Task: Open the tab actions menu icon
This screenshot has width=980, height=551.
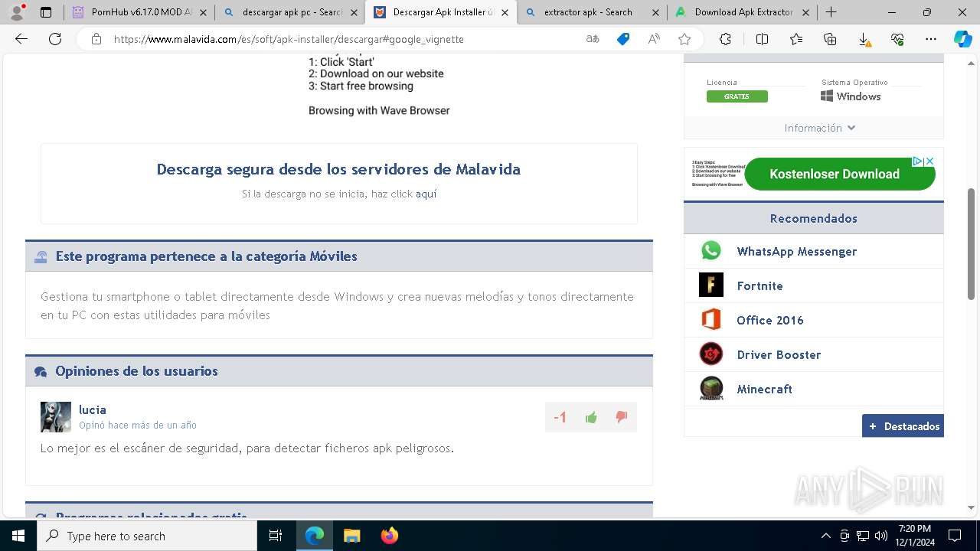Action: 46,12
